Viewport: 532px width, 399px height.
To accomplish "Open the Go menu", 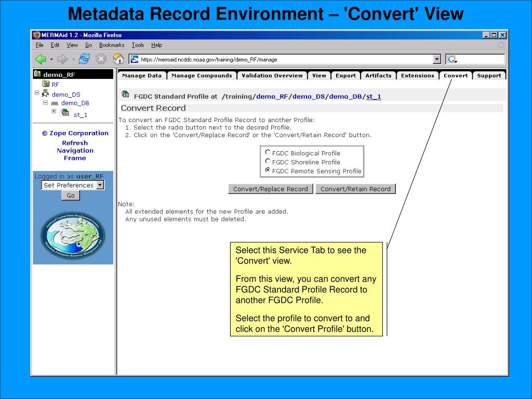I will [x=88, y=45].
